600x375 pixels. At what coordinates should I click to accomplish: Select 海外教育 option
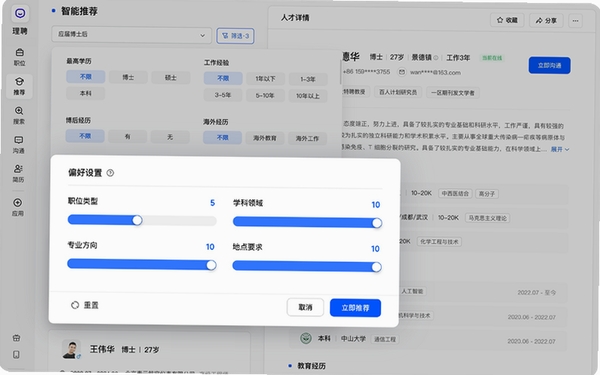[265, 138]
